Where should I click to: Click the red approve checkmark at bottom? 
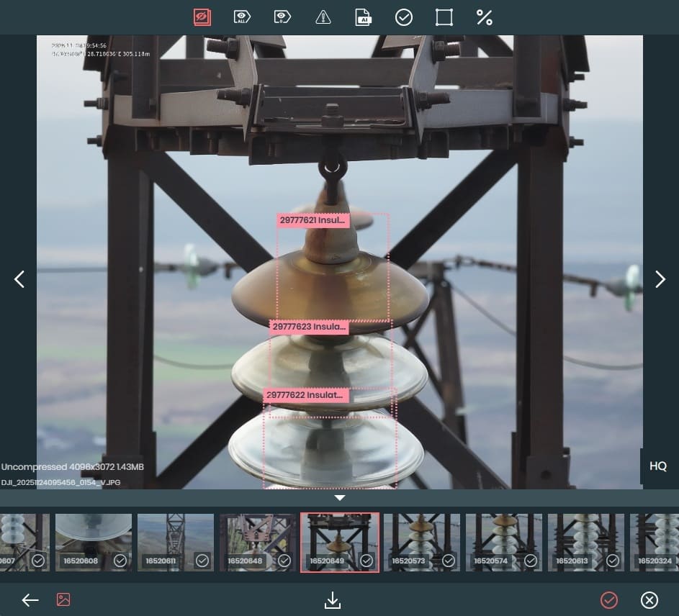click(609, 600)
